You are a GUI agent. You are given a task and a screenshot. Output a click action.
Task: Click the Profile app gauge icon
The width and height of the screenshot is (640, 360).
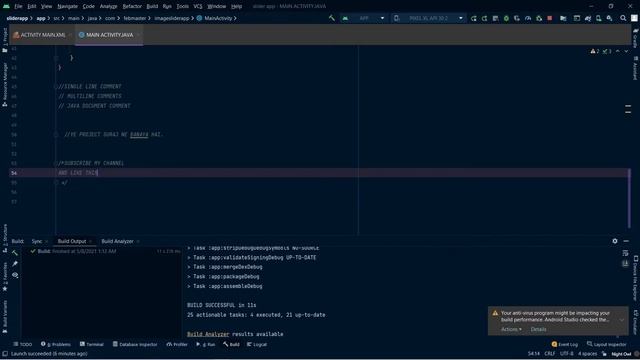click(528, 18)
